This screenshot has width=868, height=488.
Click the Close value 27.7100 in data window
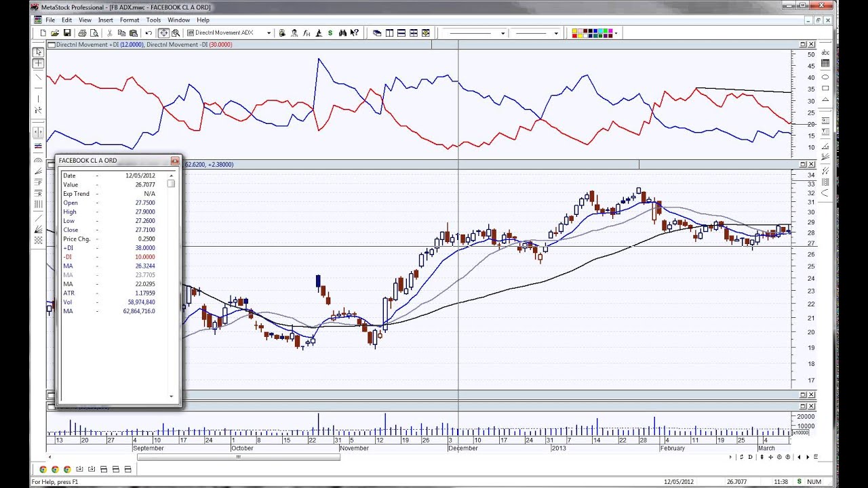[145, 230]
